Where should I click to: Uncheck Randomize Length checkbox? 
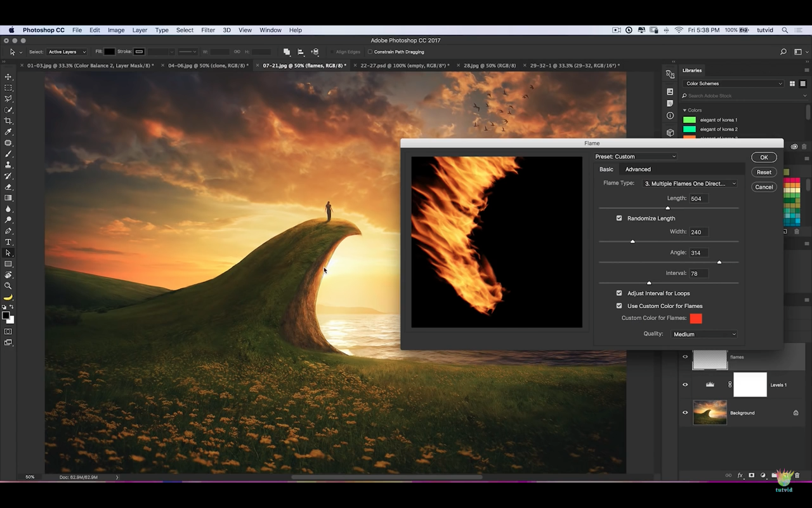619,218
